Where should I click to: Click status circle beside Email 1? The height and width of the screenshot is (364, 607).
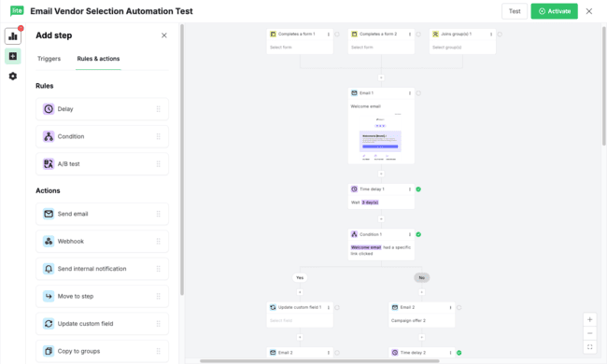(x=418, y=92)
